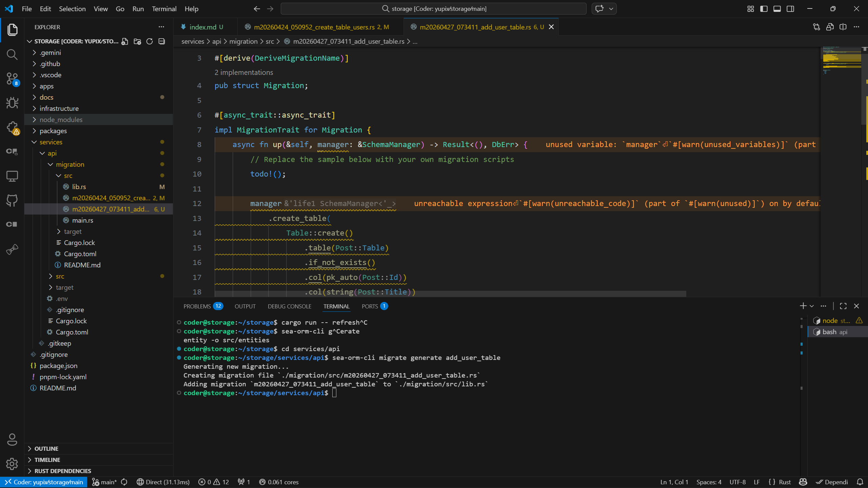Click the Split Editor Right icon

[843, 27]
